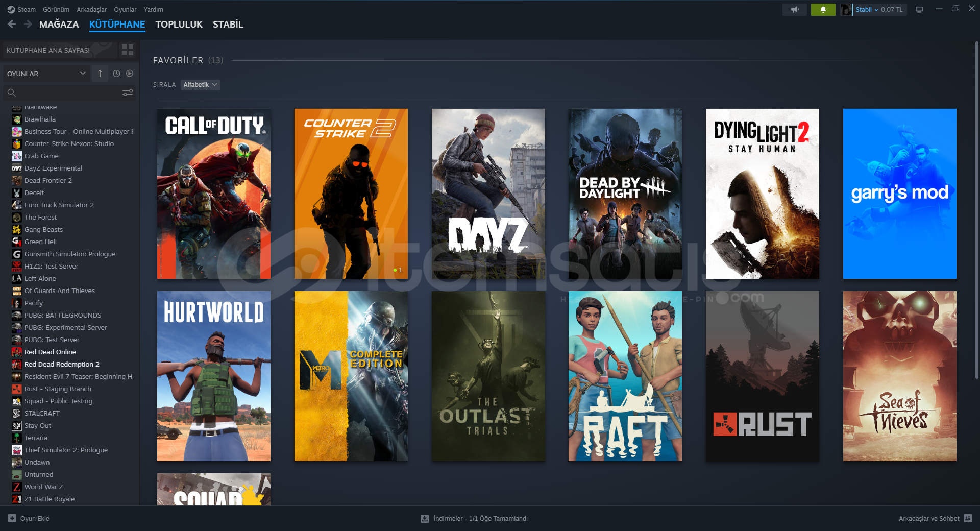Open the Raft cover

[x=625, y=376]
